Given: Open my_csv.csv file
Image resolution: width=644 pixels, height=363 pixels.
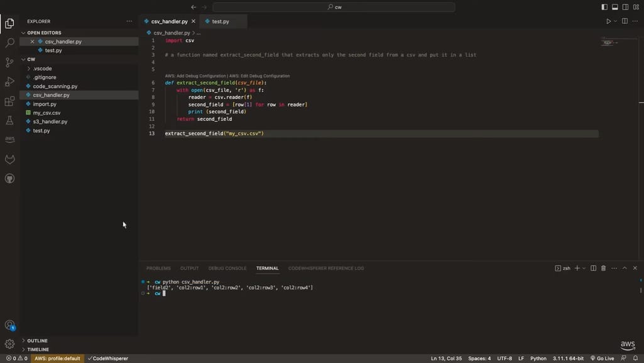Looking at the screenshot, I should 46,113.
